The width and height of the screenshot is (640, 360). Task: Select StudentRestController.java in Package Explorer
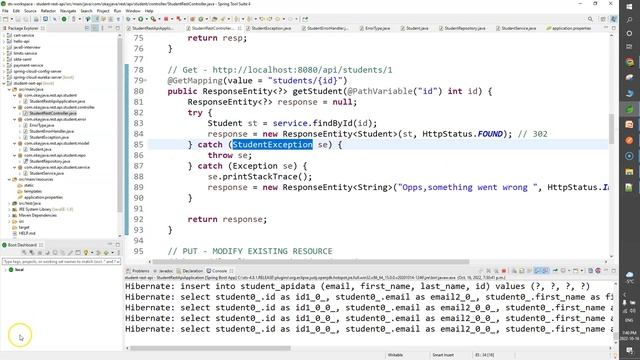tap(53, 113)
